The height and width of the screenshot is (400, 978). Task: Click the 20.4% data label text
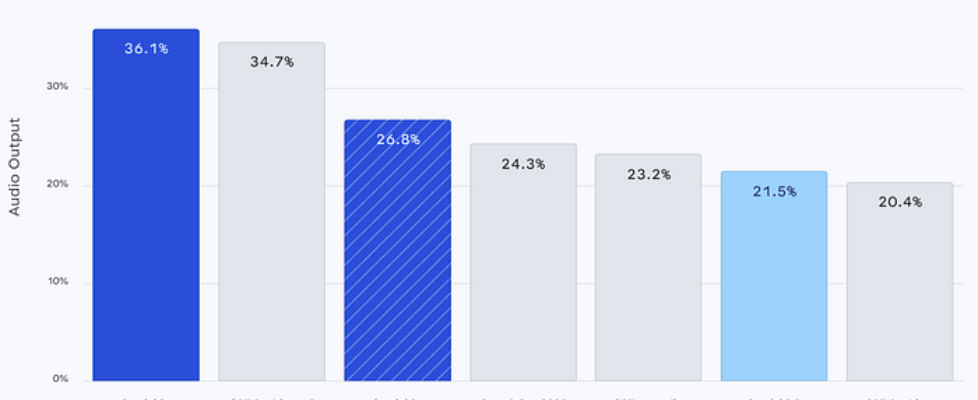[x=900, y=202]
